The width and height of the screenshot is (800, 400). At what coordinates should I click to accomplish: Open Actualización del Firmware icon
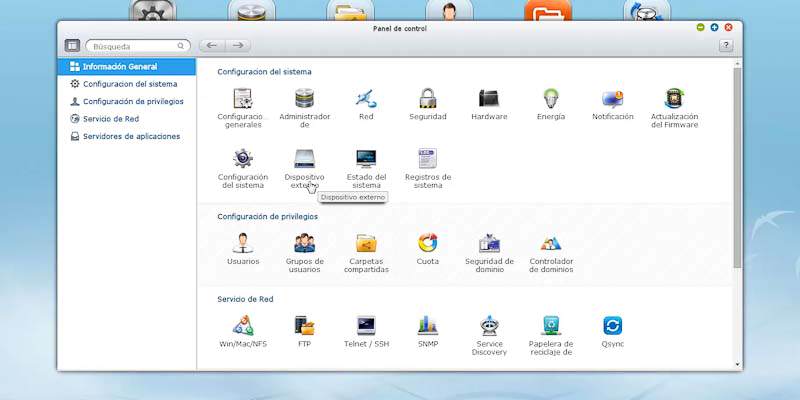coord(674,98)
